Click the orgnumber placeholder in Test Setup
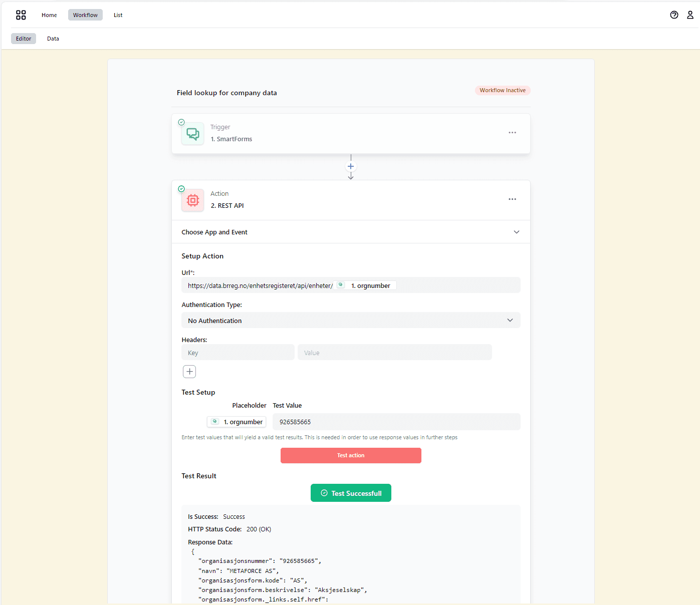 [236, 422]
